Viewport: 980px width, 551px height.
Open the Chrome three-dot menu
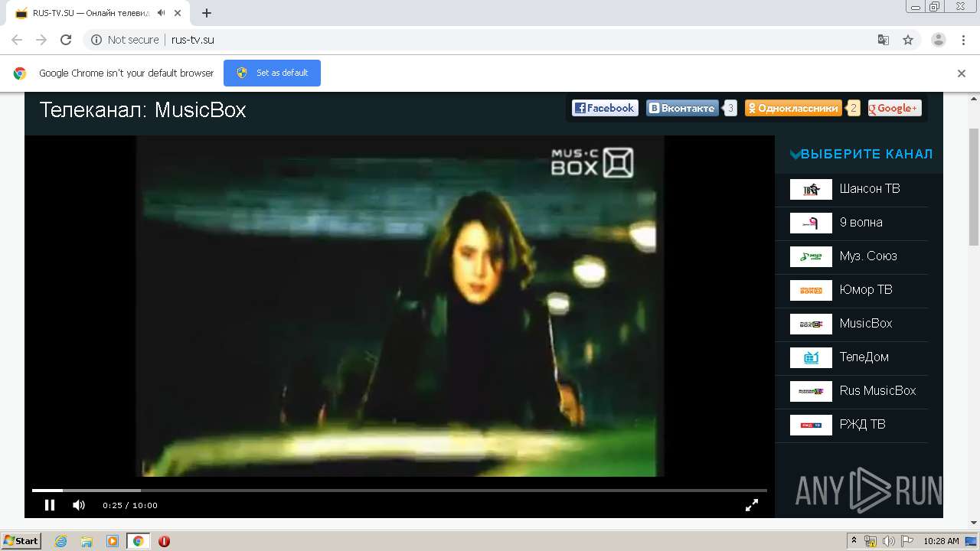tap(963, 40)
